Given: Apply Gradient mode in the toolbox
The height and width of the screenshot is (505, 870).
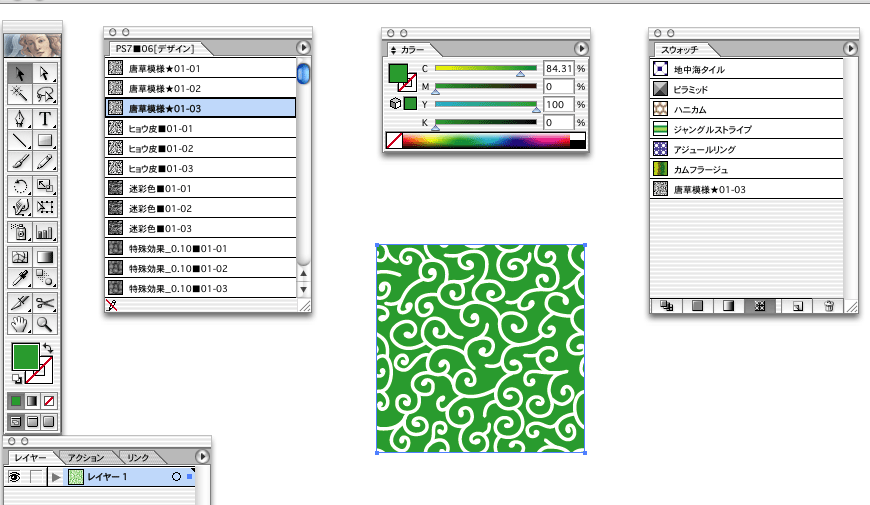Looking at the screenshot, I should (32, 401).
